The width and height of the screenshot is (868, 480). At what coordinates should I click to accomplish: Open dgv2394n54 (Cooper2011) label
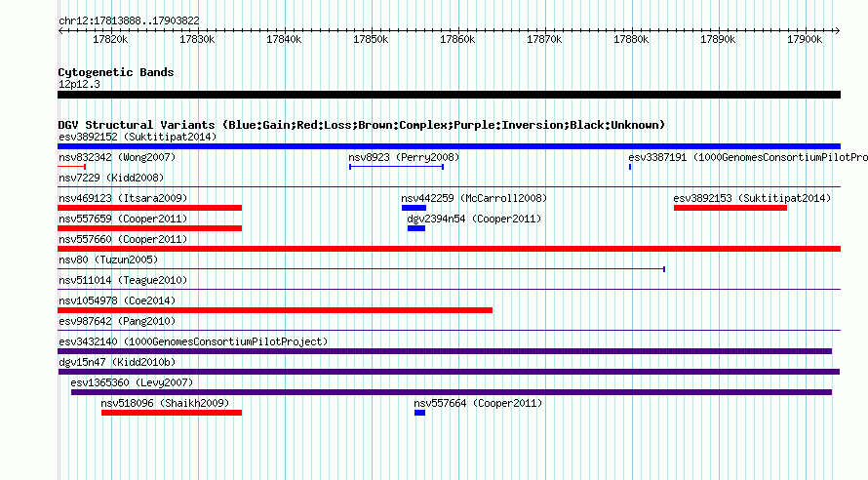tap(474, 219)
